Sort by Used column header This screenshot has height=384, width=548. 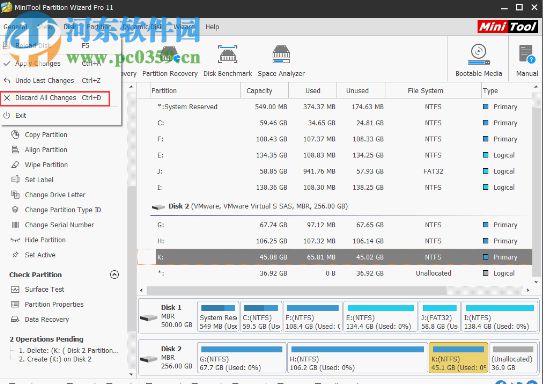tap(313, 90)
